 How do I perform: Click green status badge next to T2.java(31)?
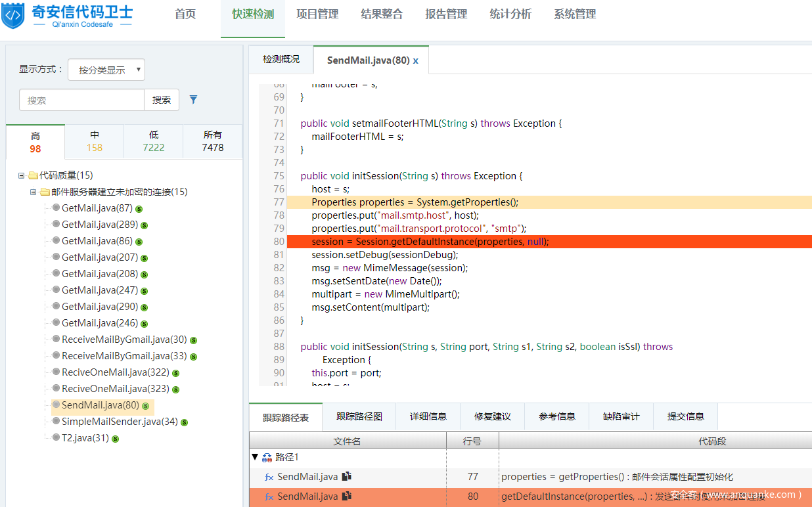[115, 439]
